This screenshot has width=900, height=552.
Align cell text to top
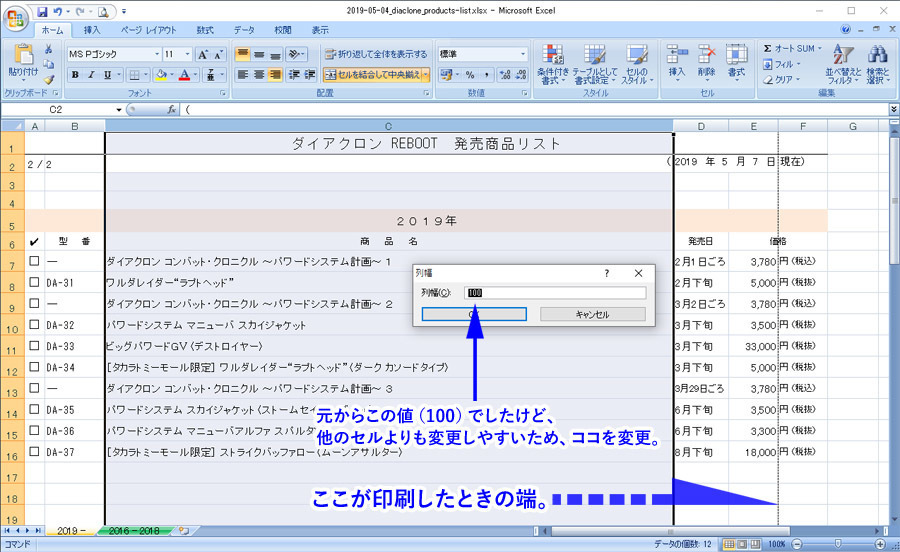pyautogui.click(x=243, y=54)
